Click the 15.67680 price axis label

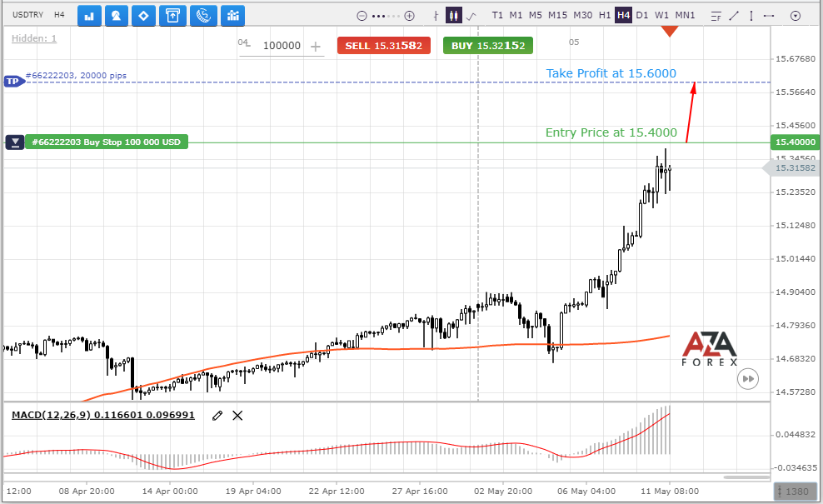pos(796,58)
